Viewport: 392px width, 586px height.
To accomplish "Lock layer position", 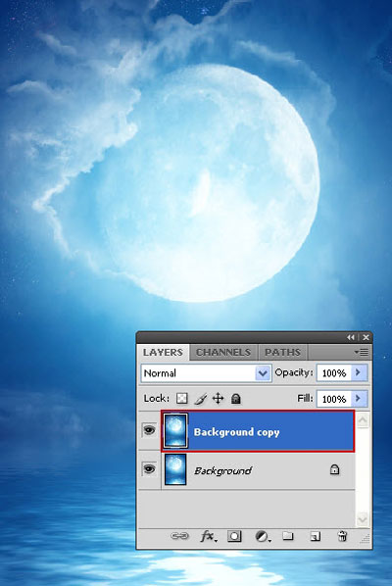I will pos(218,399).
